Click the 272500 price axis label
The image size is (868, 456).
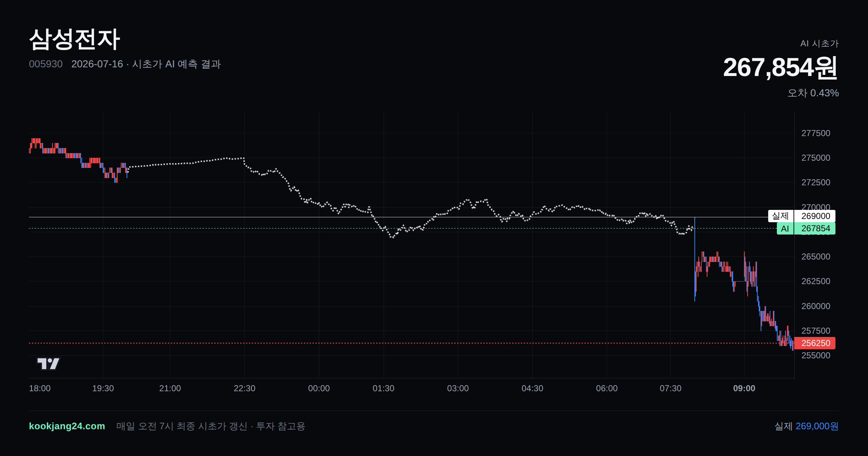coord(816,182)
